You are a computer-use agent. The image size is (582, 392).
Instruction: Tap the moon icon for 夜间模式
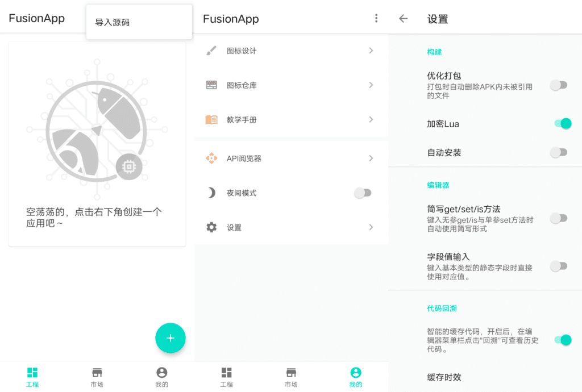tap(211, 193)
